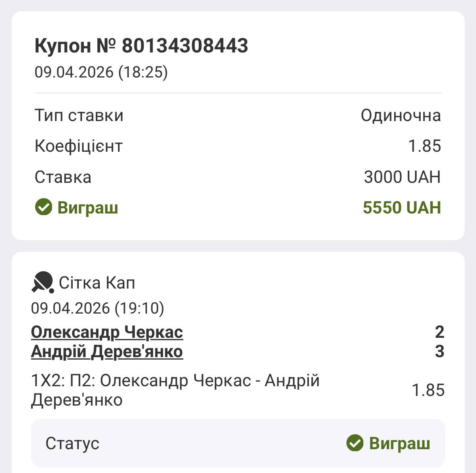Open Олександр Черкас player link
The width and height of the screenshot is (476, 473).
(x=107, y=332)
